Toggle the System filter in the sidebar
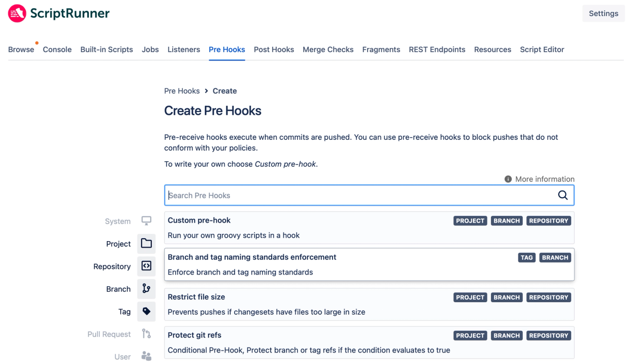The width and height of the screenshot is (632, 364). click(x=146, y=221)
